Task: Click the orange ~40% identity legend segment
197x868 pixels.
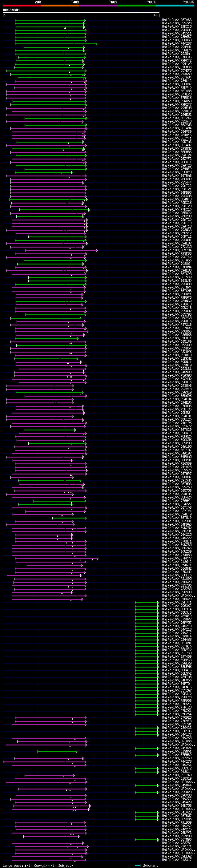Action: [x=60, y=6]
